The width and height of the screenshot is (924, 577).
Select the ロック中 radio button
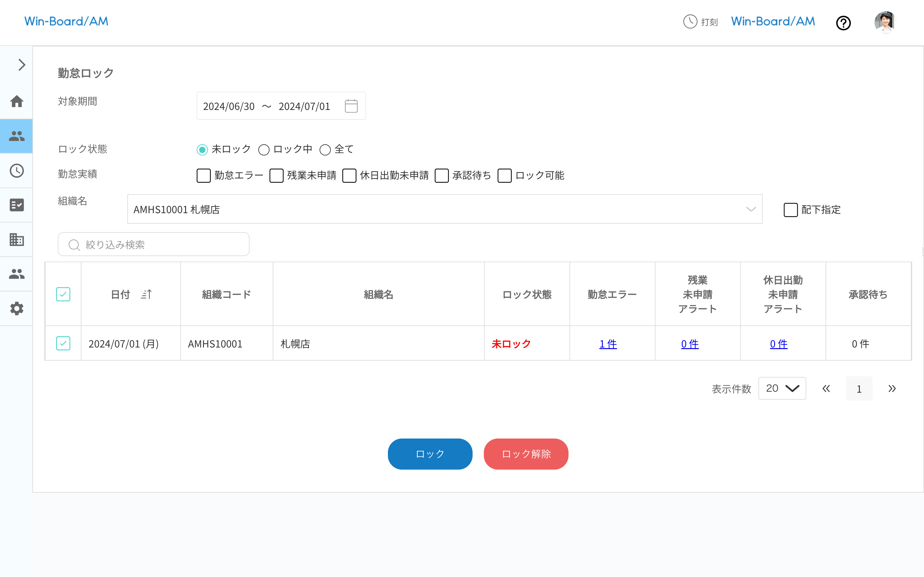(x=264, y=150)
